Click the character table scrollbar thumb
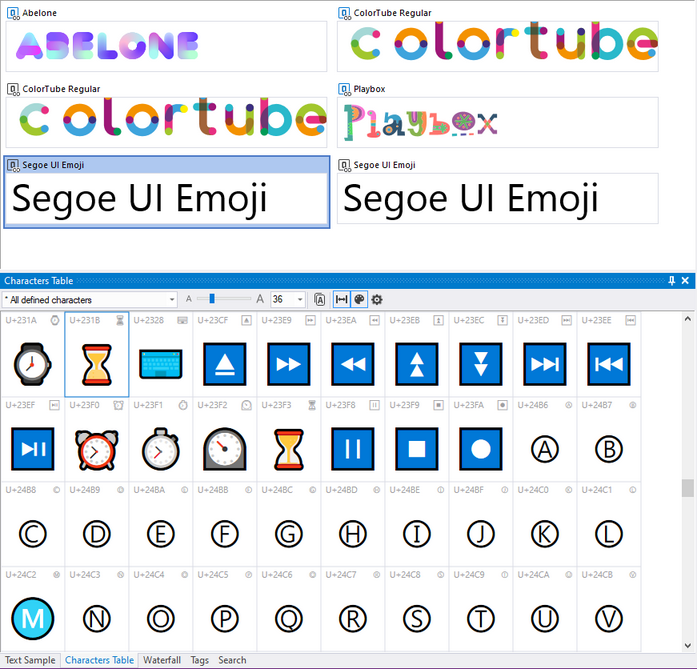 (688, 488)
